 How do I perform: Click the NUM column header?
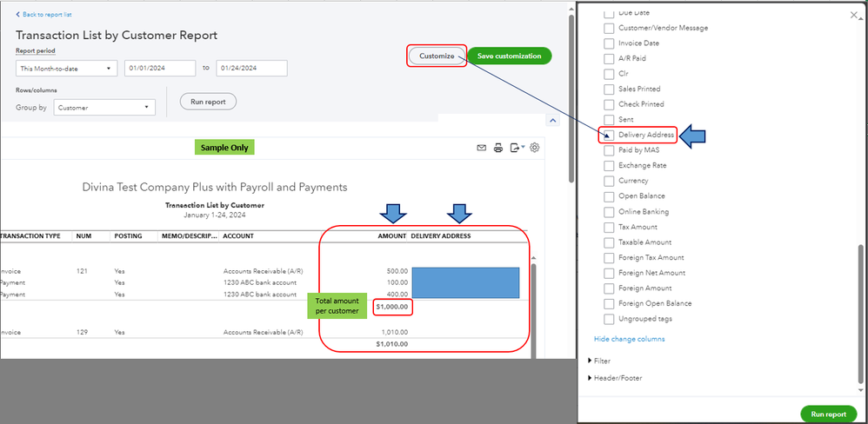tap(84, 236)
